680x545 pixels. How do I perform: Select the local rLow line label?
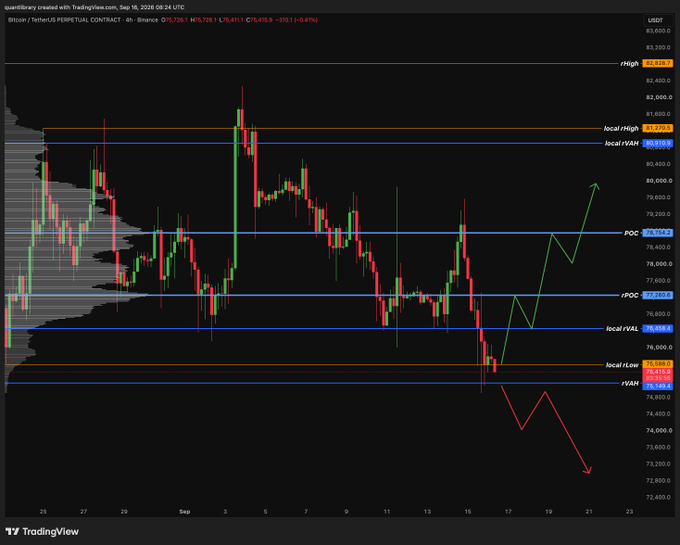(622, 365)
